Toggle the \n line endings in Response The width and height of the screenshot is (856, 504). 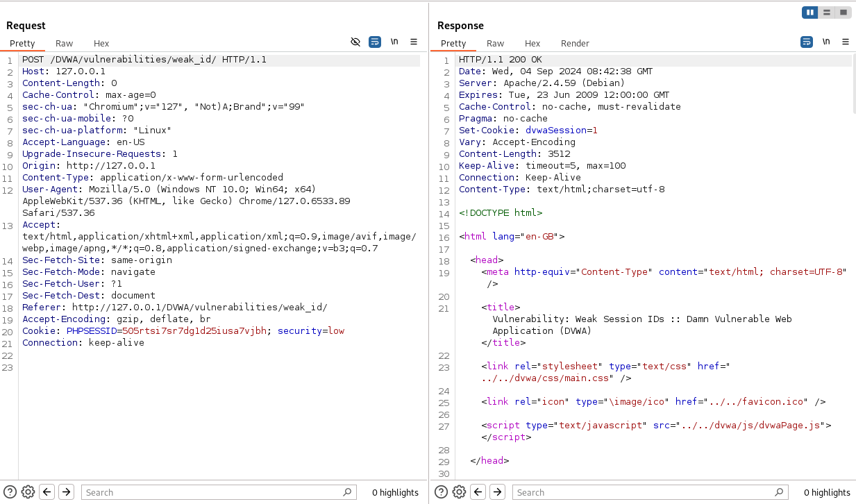pos(826,42)
